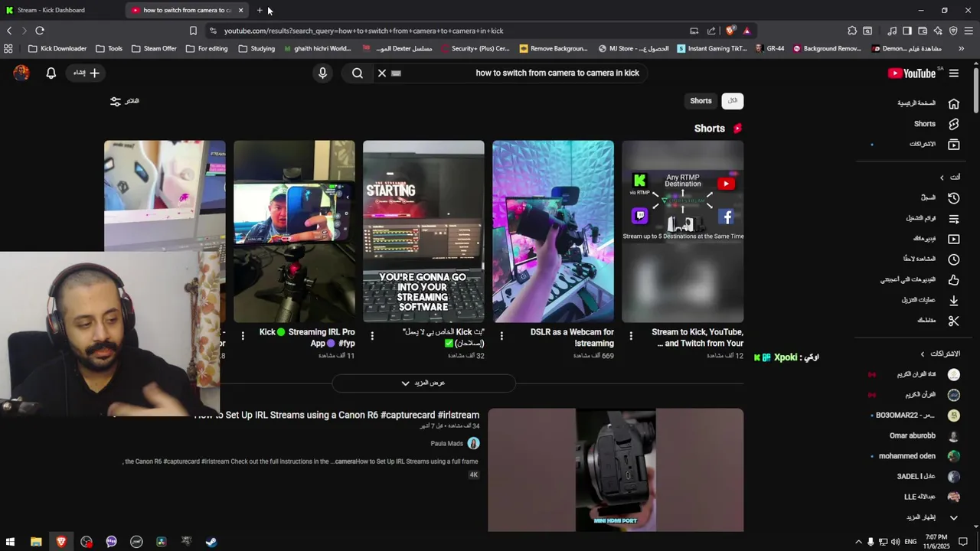
Task: Open the Canon R6 IRL streams video title
Action: [x=337, y=415]
